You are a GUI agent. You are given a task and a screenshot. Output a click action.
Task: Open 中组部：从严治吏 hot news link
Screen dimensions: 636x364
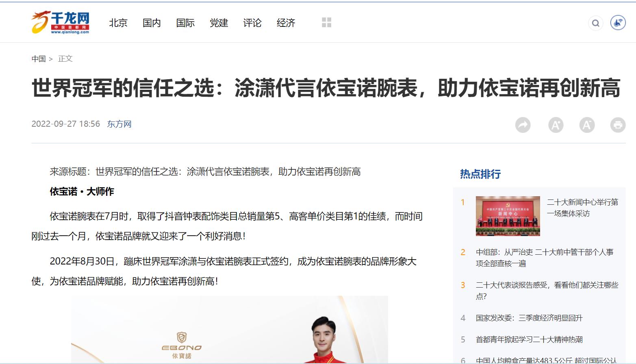coord(545,258)
